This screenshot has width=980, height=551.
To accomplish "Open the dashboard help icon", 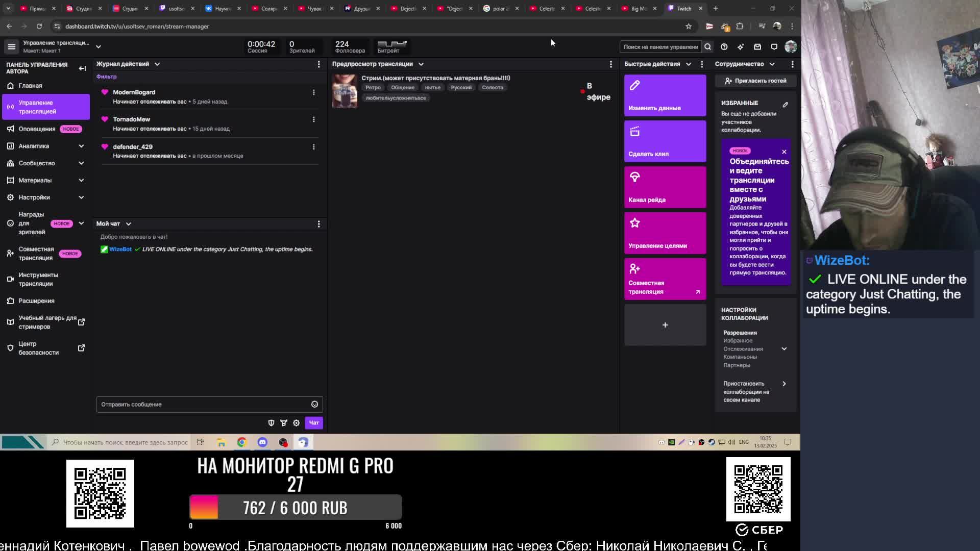I will pos(724,47).
